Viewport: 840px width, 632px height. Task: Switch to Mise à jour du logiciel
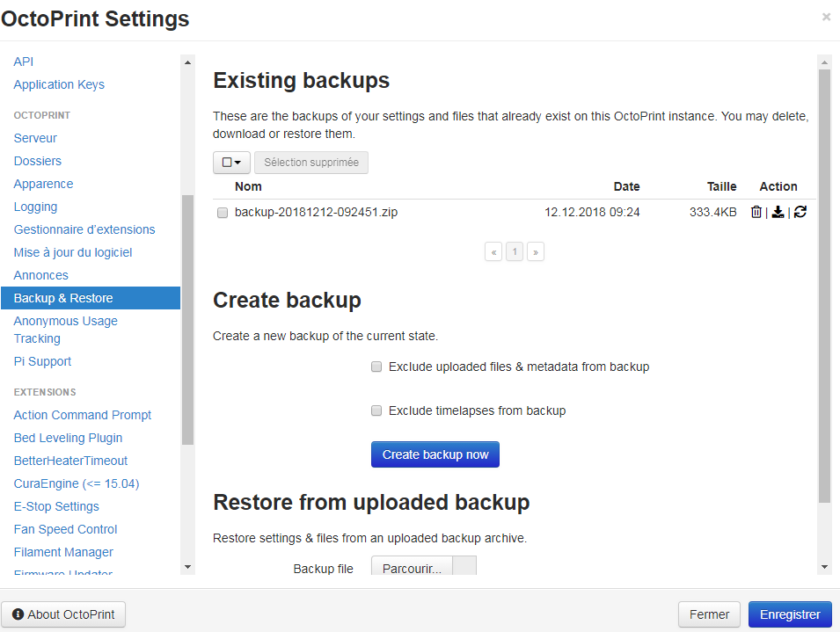click(73, 252)
